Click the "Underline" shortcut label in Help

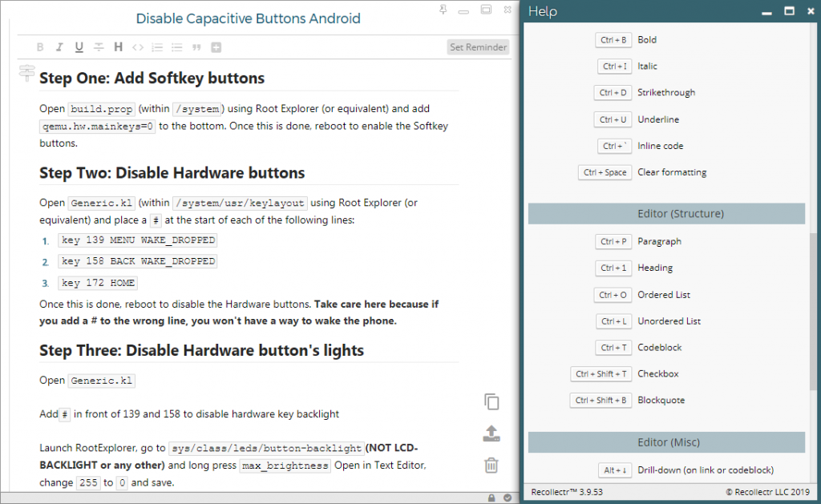tap(658, 119)
